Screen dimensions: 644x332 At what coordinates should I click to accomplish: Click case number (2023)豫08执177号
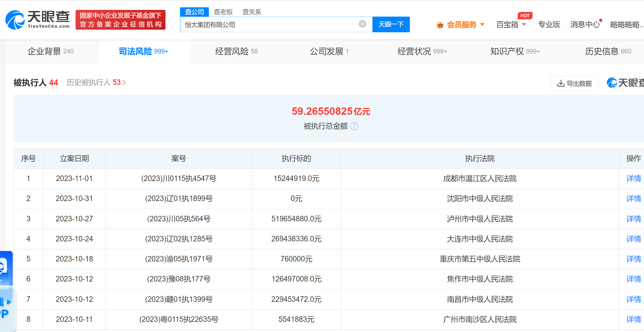(x=179, y=279)
